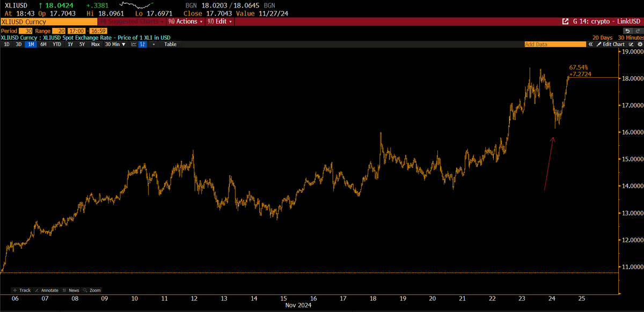This screenshot has width=644, height=312.
Task: Click the undo arrow icon
Action: (628, 31)
